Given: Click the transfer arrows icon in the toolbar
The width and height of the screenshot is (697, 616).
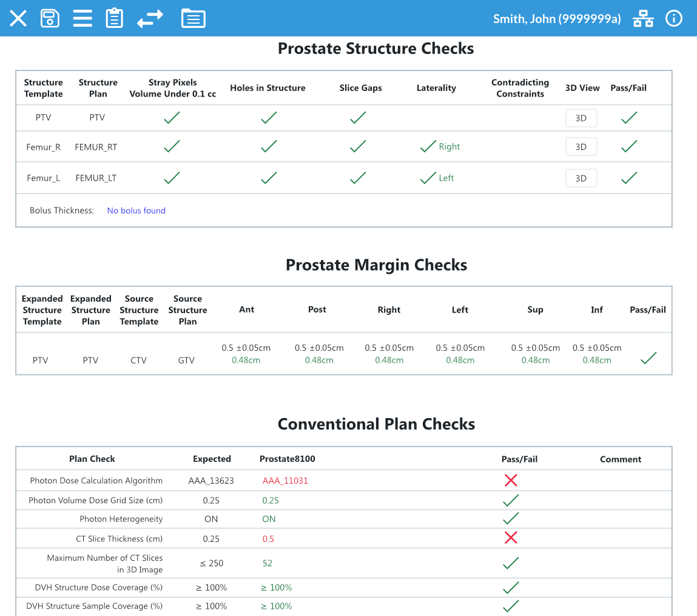Looking at the screenshot, I should (x=149, y=18).
